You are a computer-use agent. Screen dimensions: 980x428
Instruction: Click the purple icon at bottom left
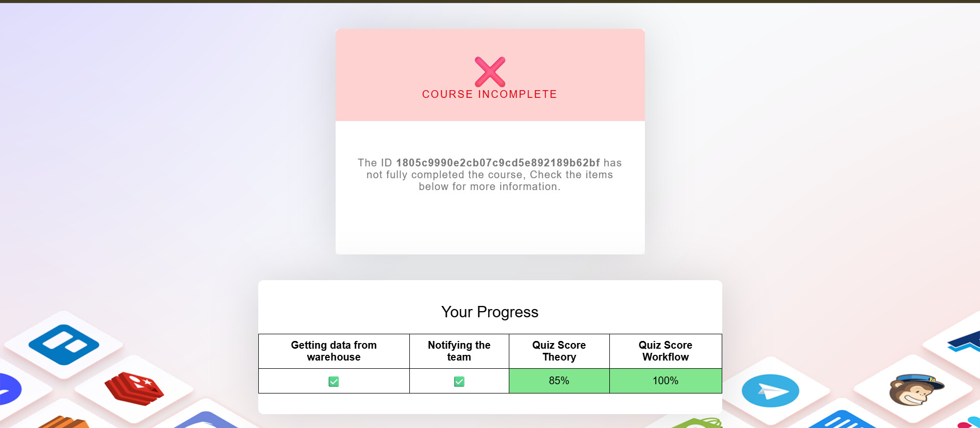pos(10,390)
